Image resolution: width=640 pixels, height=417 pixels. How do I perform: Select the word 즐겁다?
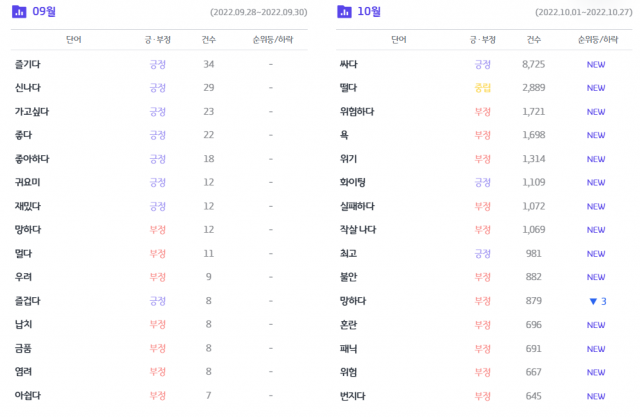(x=28, y=301)
